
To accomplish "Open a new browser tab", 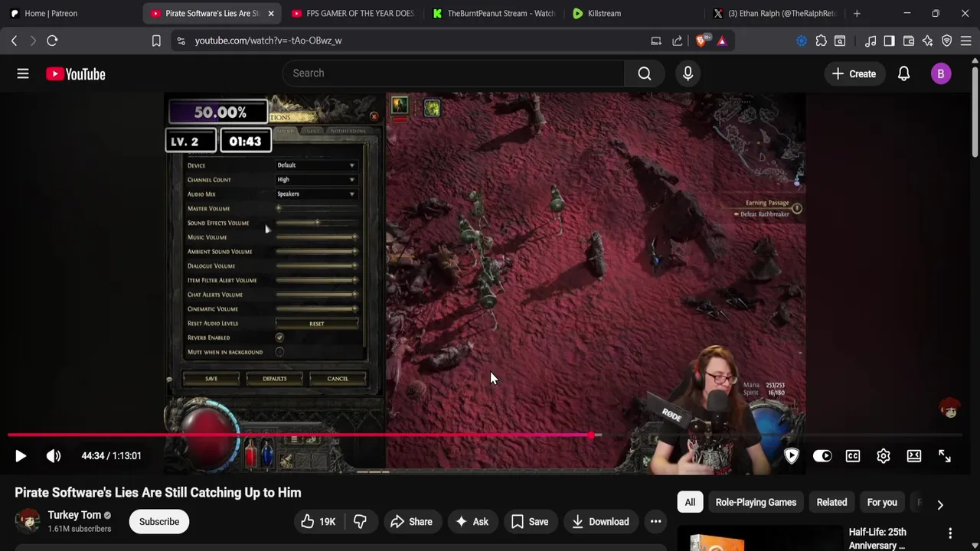I will [857, 13].
